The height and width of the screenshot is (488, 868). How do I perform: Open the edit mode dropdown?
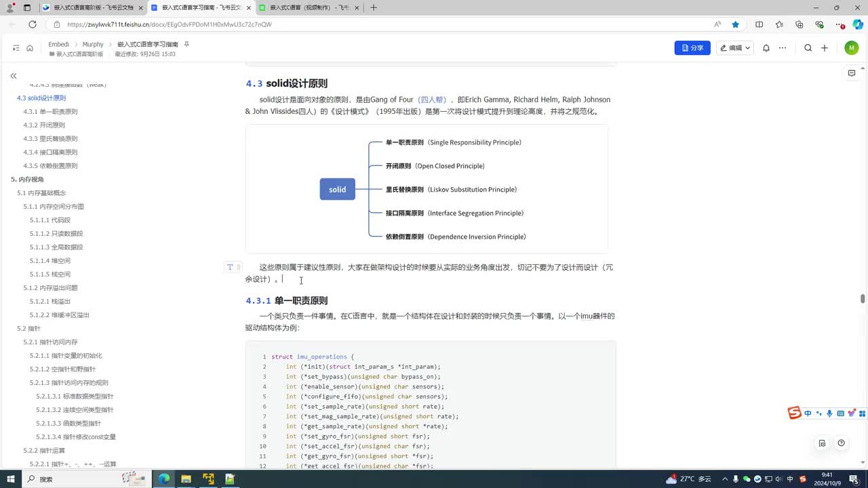tap(735, 48)
